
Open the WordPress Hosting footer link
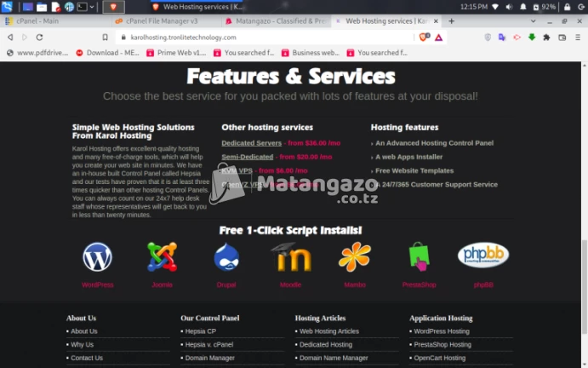[442, 331]
